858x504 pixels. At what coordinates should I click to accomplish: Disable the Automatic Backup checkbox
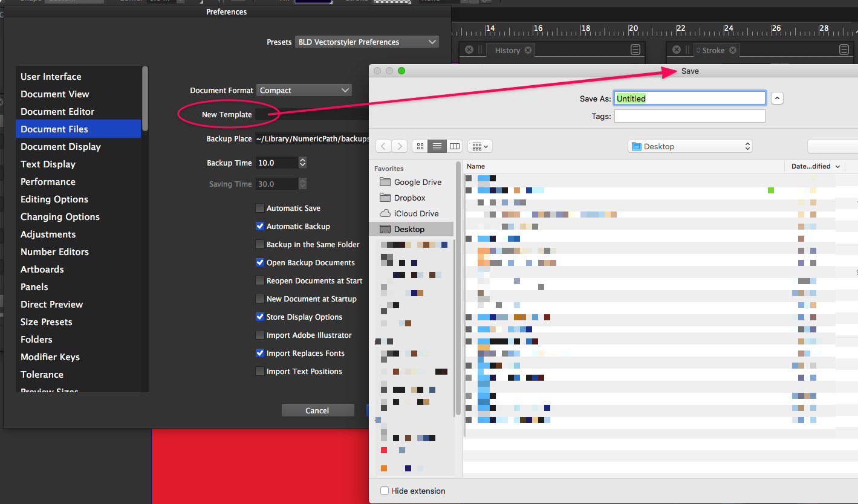click(260, 227)
